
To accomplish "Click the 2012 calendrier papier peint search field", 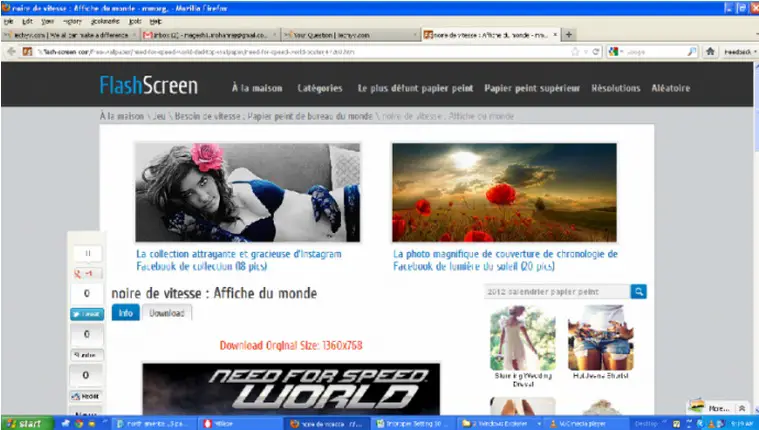I will click(557, 292).
